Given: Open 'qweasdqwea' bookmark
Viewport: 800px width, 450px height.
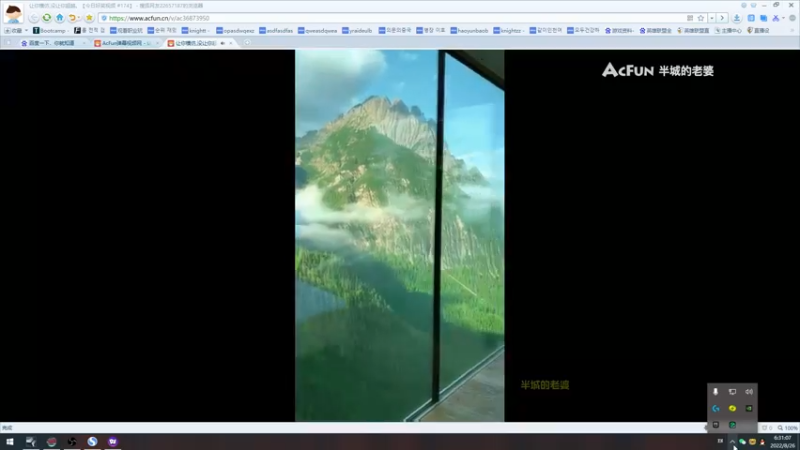Looking at the screenshot, I should [x=317, y=31].
